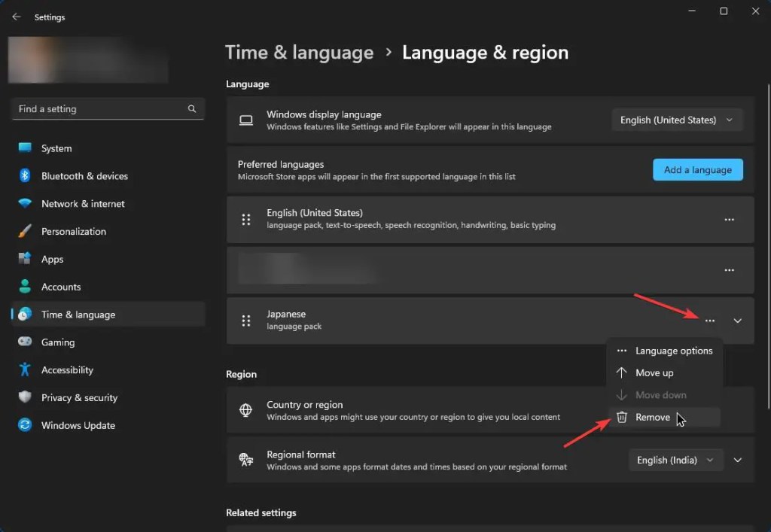Go to Accessibility settings
The image size is (771, 532).
[x=108, y=370]
